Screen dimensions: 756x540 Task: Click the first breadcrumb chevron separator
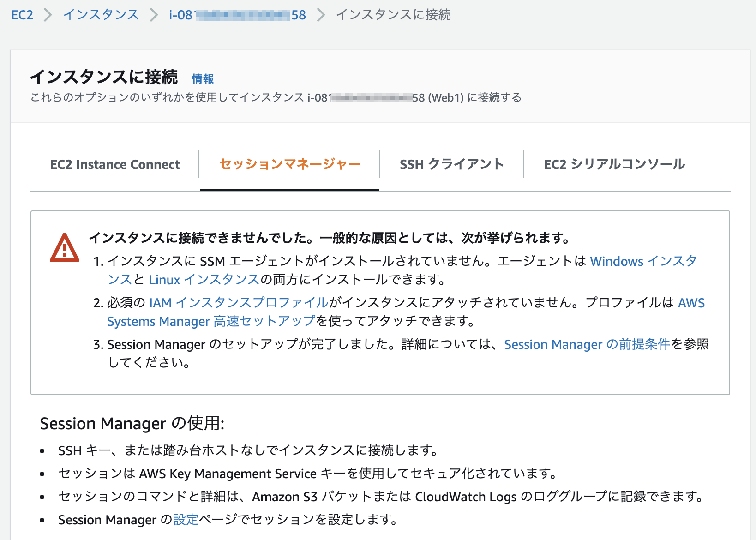click(x=47, y=15)
